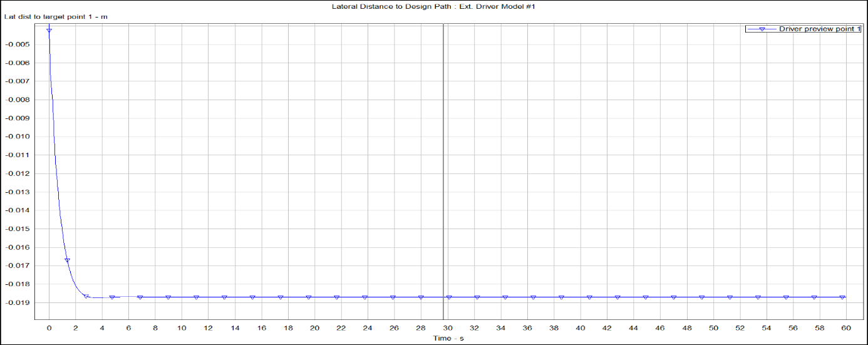The width and height of the screenshot is (868, 345).
Task: Click the y-axis tick label -0.017
Action: coord(18,265)
